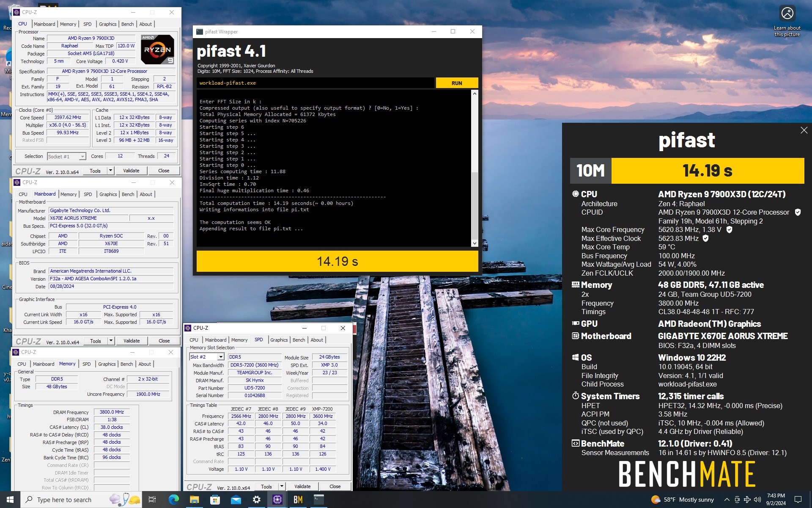Click Learn about this picture desktop icon
Image resolution: width=812 pixels, height=508 pixels.
(x=787, y=21)
